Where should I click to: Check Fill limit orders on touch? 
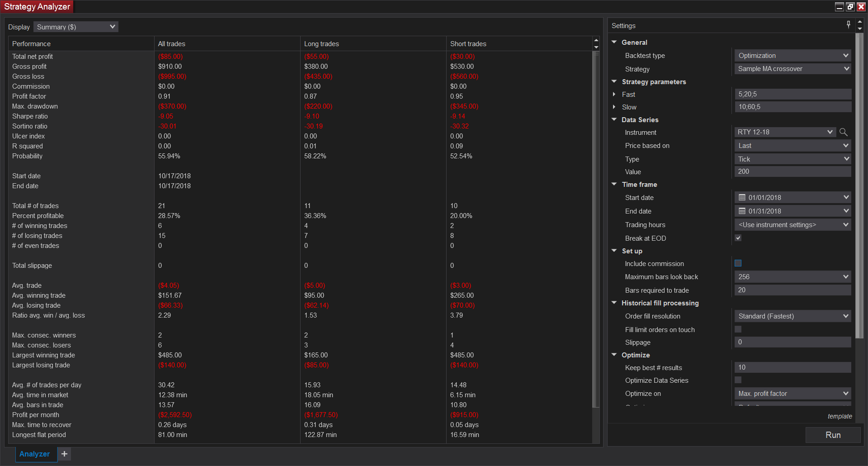click(x=738, y=329)
